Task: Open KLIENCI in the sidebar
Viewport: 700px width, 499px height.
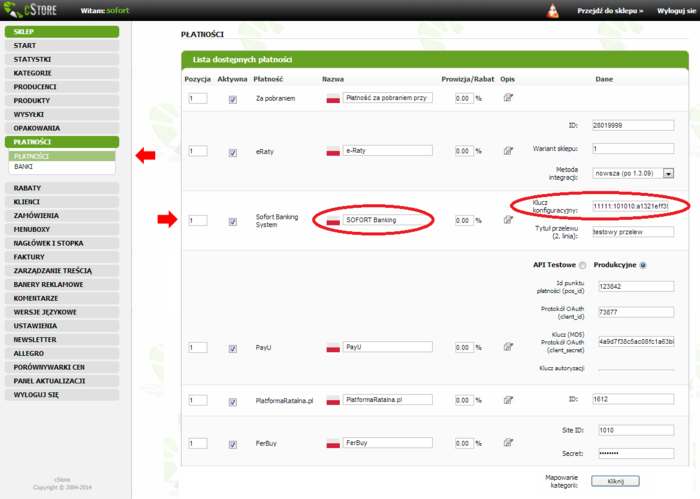Action: point(62,202)
